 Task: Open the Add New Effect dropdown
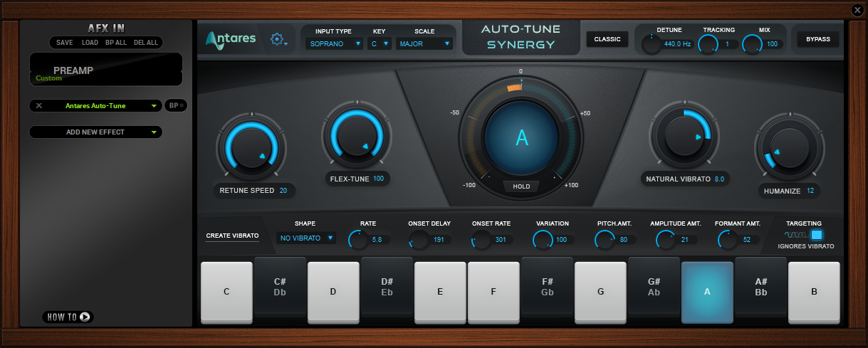(95, 132)
